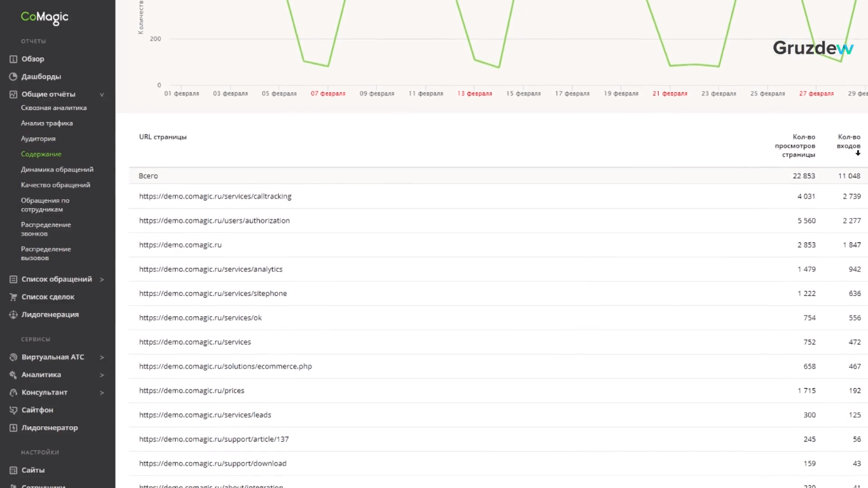Click the Сайты settings icon
Image resolution: width=868 pixels, height=488 pixels.
click(13, 471)
